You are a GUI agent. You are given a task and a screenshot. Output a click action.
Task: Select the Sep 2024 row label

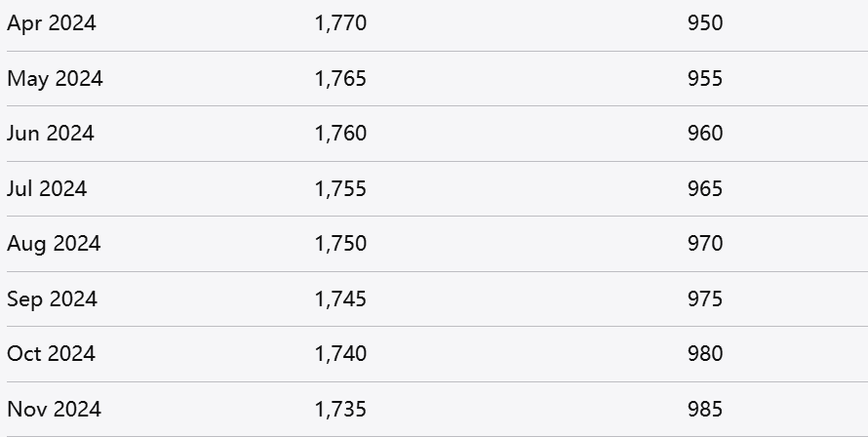[x=52, y=298]
